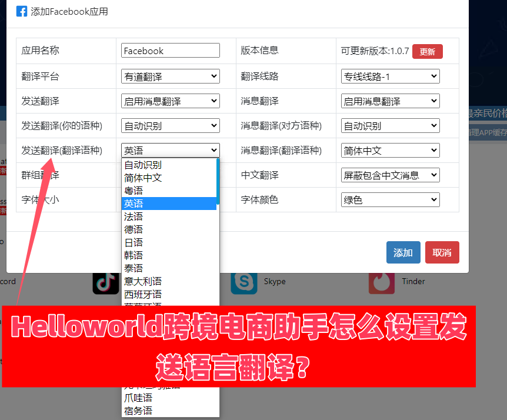This screenshot has width=507, height=420.
Task: Open the 消息翻译(对方语种) dropdown
Action: (391, 126)
